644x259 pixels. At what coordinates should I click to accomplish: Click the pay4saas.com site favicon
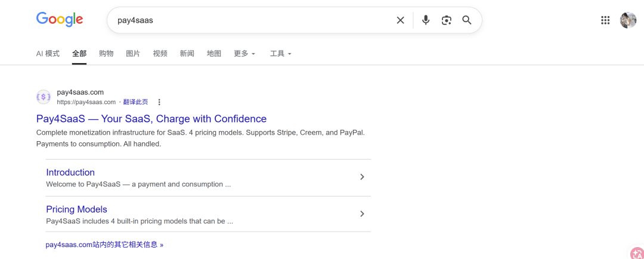point(44,96)
